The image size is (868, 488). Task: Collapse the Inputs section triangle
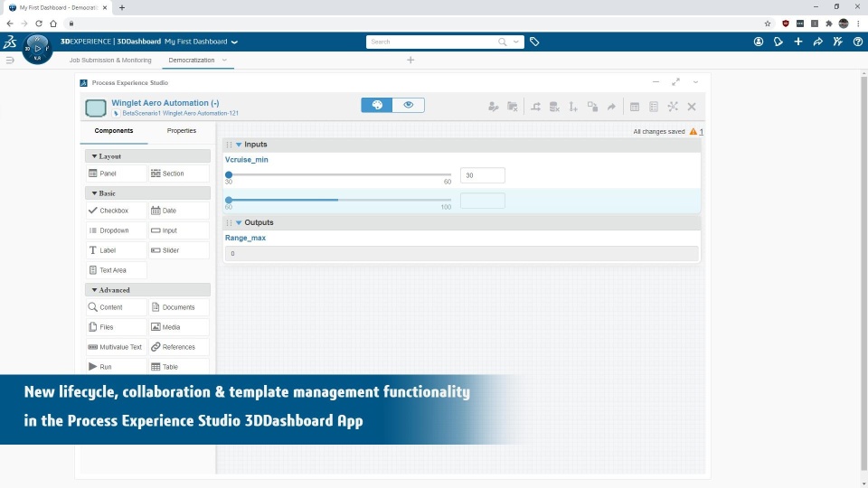(x=239, y=145)
